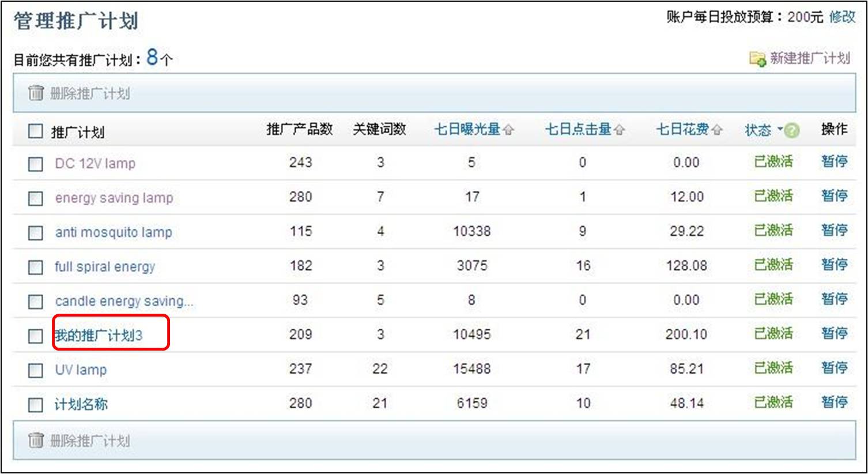Pause the 计划名称 plan
Screen dimensions: 868x474
[x=835, y=402]
